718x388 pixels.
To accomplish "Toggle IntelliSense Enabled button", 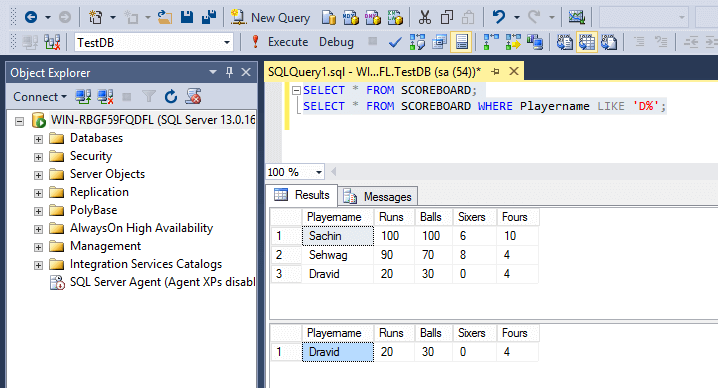I will (462, 43).
